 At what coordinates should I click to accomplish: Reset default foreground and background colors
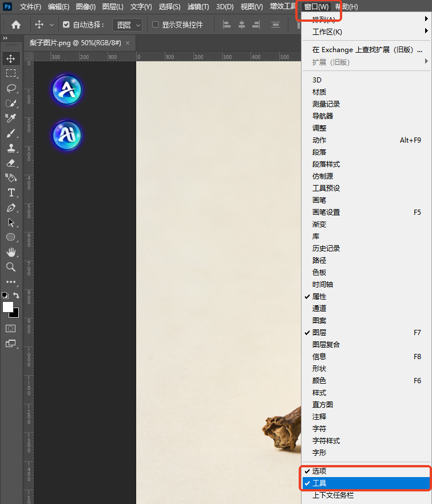(x=5, y=296)
